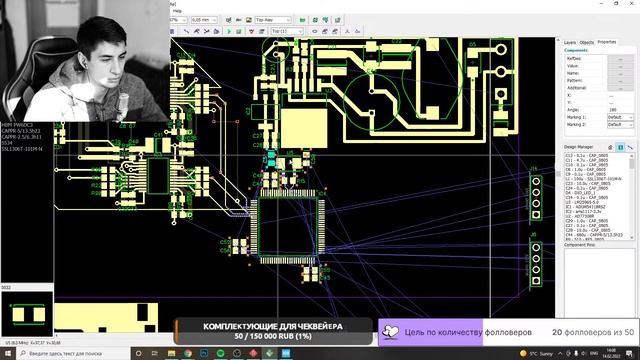Click the taskbar weather 5°C Sunny widget
Viewport: 640px width, 360px height.
coord(537,353)
